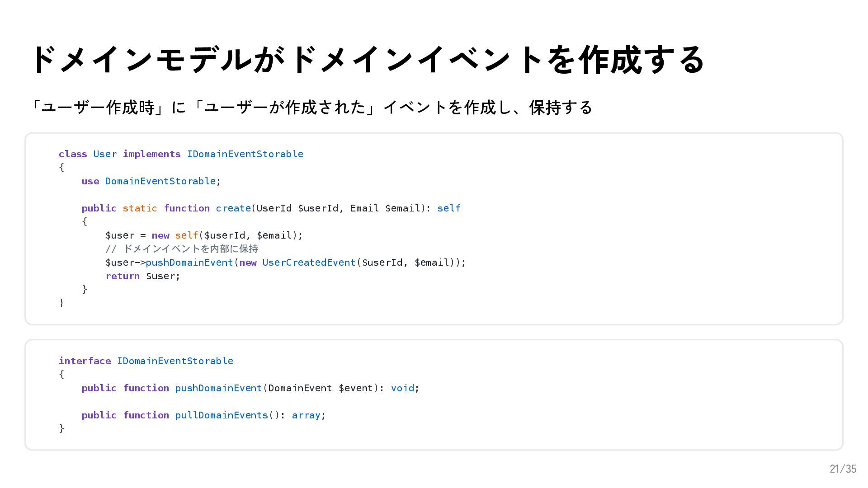Click the slide page number 21/35
Image resolution: width=868 pixels, height=488 pixels.
(843, 469)
